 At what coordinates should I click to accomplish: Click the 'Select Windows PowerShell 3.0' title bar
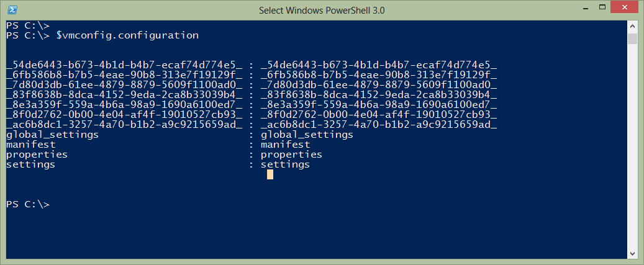pos(322,10)
